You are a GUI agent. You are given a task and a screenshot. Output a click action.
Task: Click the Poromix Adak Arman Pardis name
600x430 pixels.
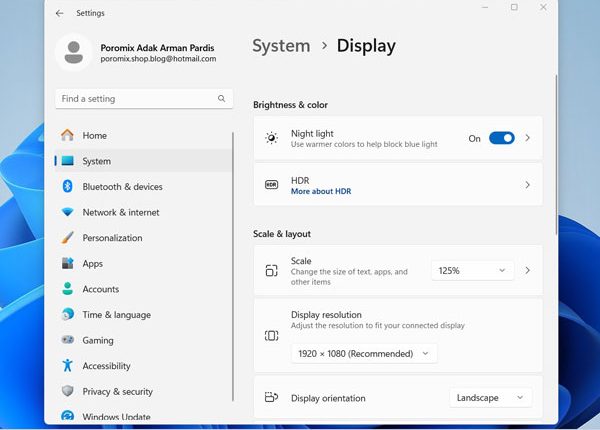pos(157,48)
